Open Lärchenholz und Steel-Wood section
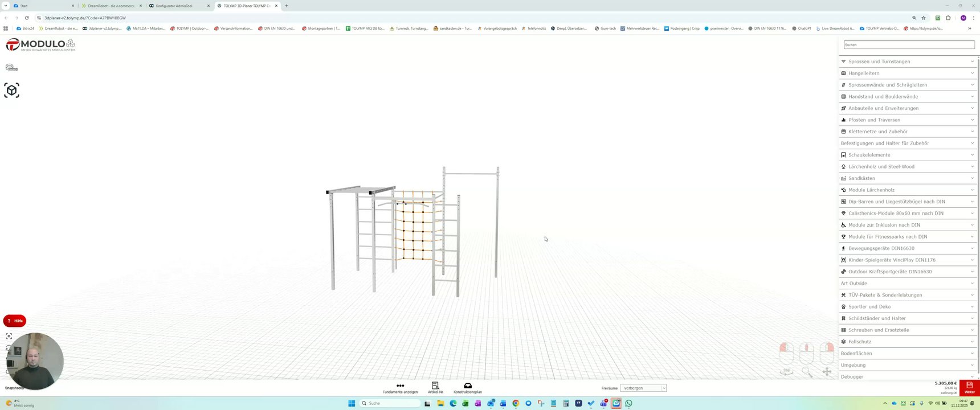Screen dimensions: 980x410 click(x=908, y=166)
